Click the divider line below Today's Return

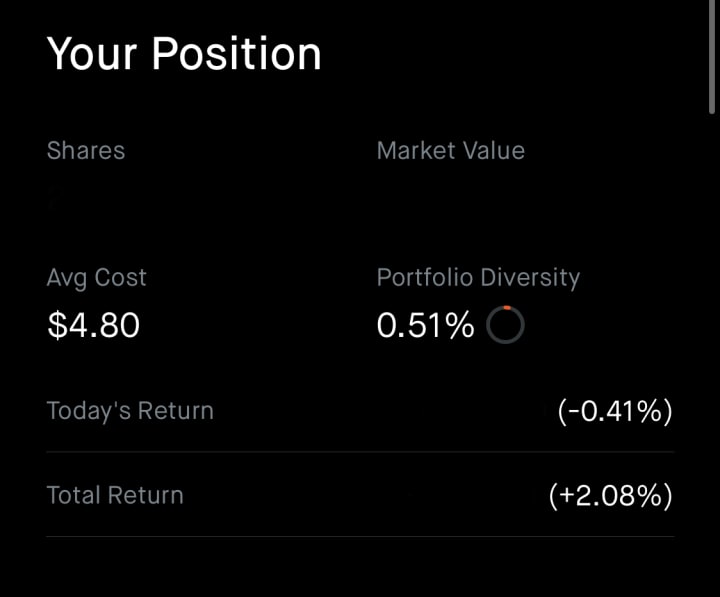360,452
